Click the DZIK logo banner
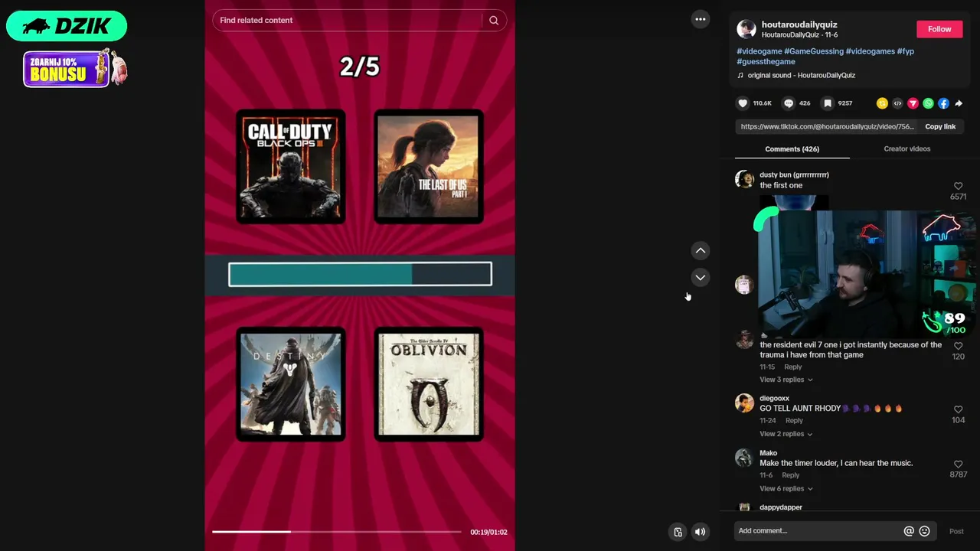The image size is (980, 551). (67, 26)
